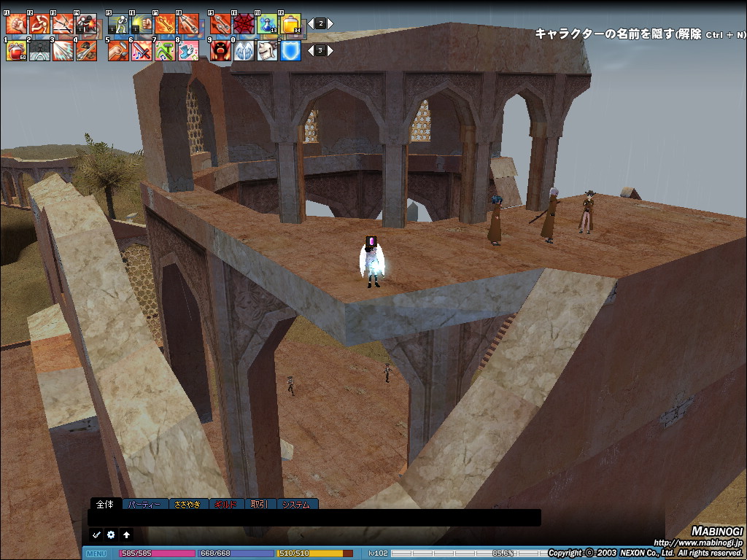Use the blue mana potion (13 left)
The width and height of the screenshot is (747, 560).
pyautogui.click(x=267, y=25)
